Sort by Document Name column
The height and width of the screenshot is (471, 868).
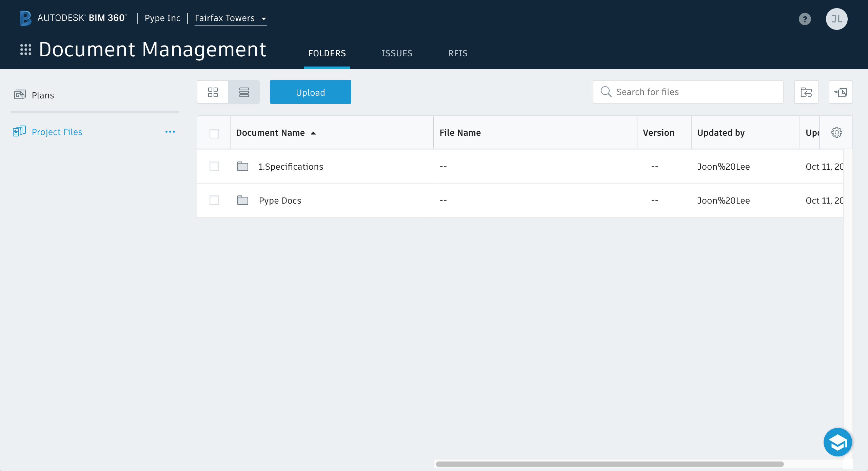271,133
